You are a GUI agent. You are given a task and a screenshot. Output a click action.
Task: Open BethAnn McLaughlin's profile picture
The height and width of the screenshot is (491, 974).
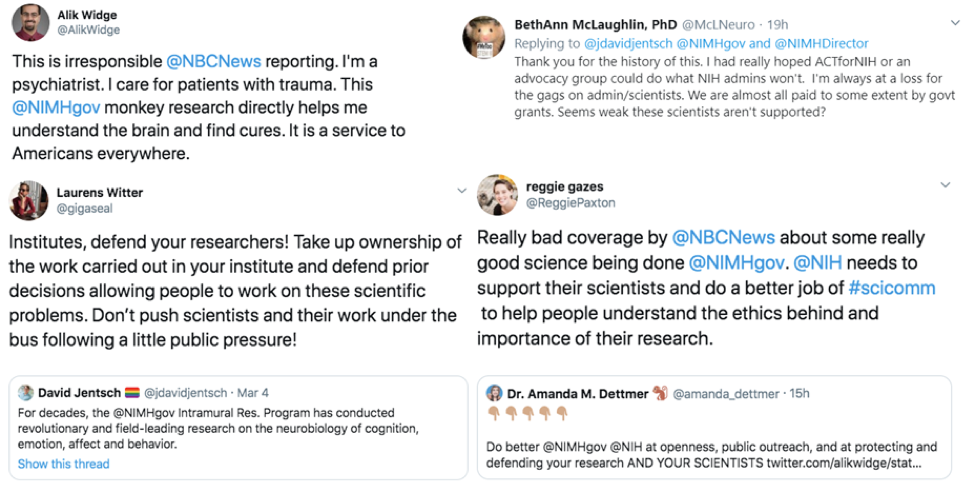pos(484,38)
